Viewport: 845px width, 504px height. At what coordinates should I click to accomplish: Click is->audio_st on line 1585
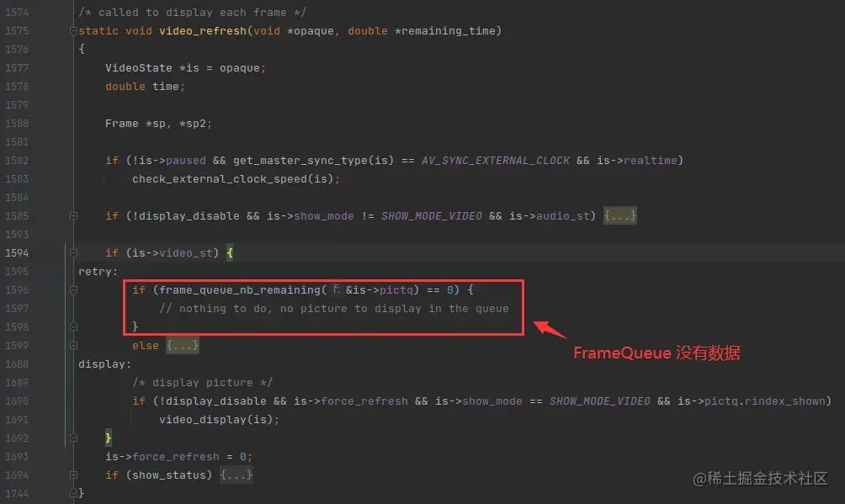(x=550, y=216)
